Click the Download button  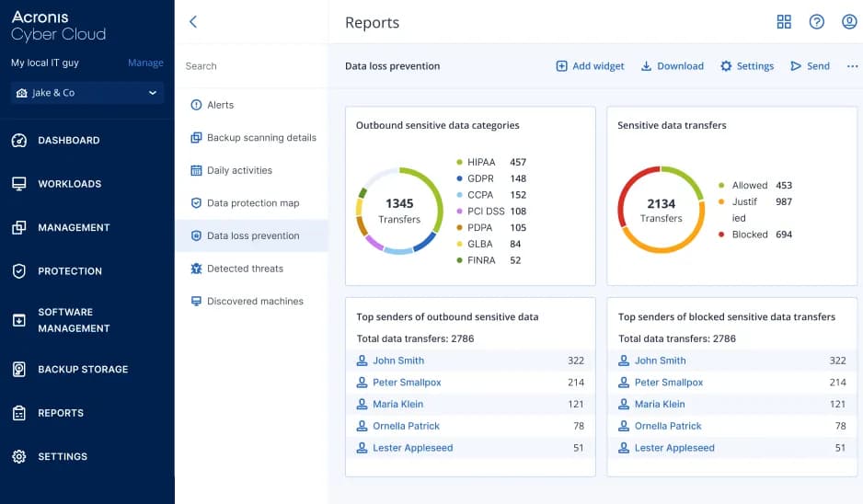[x=673, y=66]
